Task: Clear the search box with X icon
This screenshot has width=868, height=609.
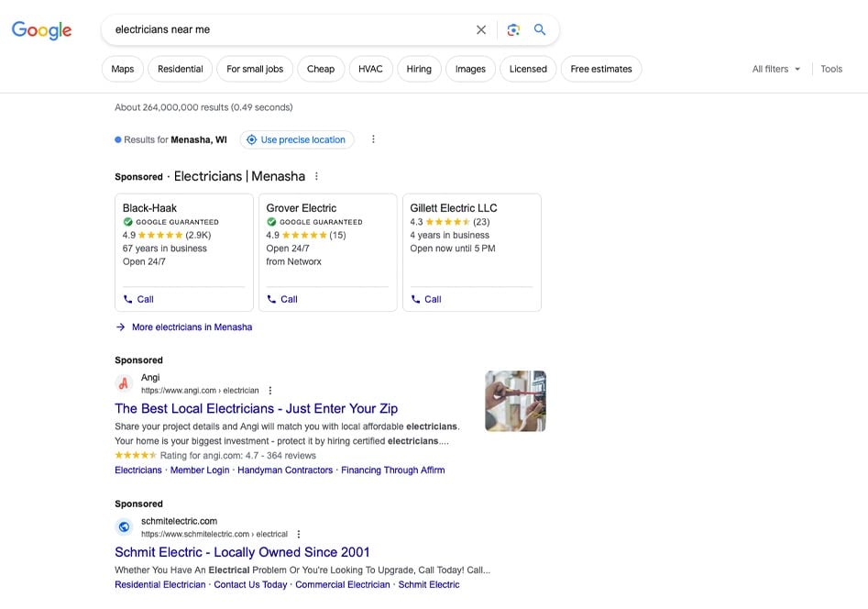Action: [481, 30]
